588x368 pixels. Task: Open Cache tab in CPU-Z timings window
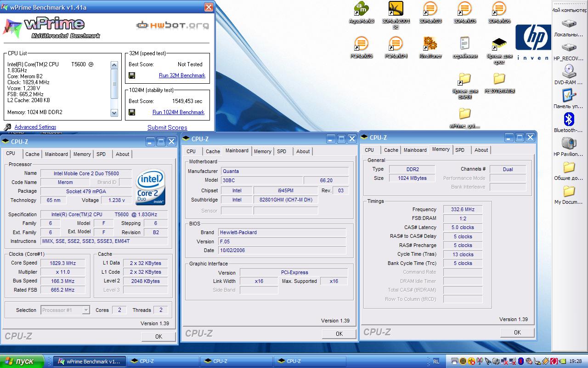[391, 150]
